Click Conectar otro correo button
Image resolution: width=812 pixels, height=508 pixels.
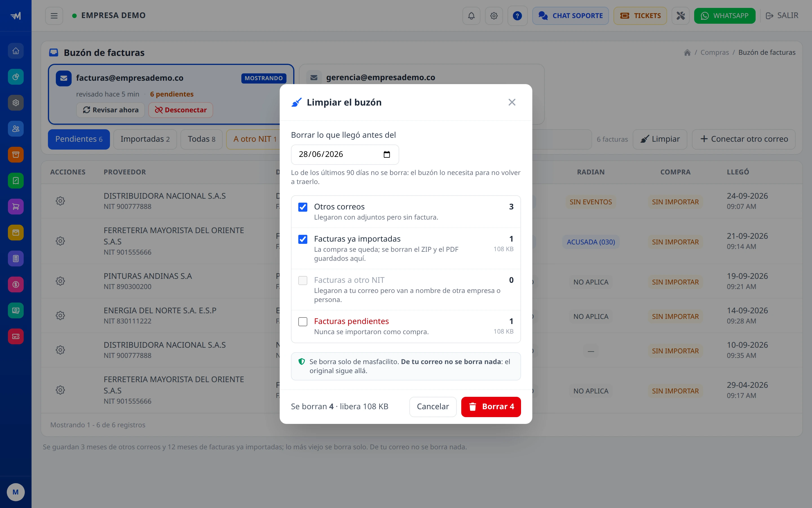[743, 139]
